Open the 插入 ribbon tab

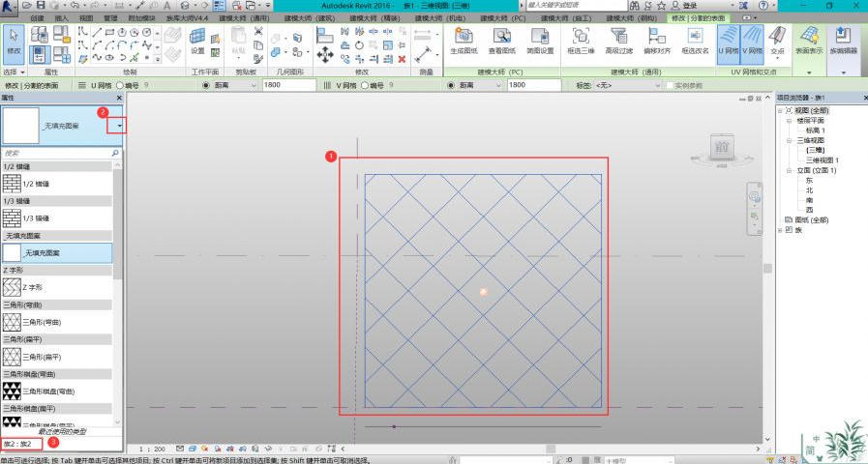[x=61, y=18]
